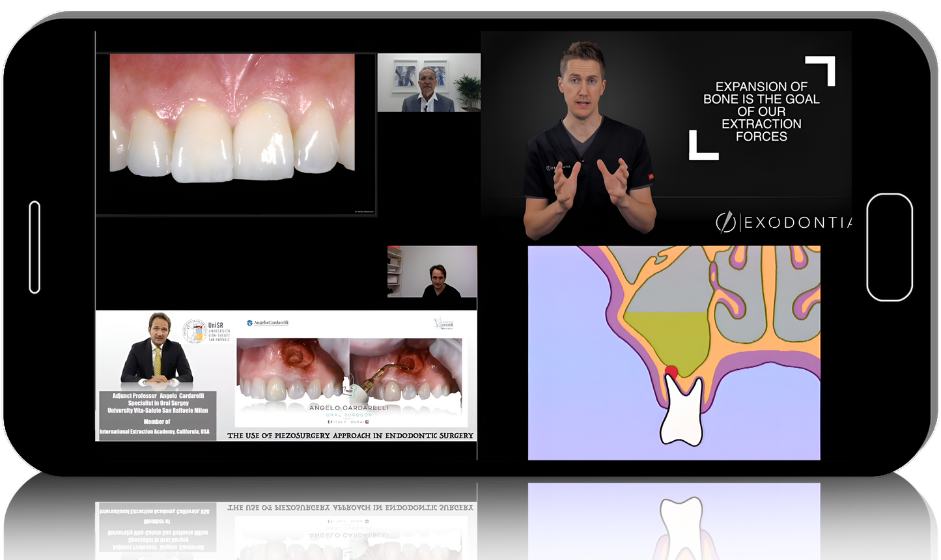Screen dimensions: 941x560
Task: Click the UniSR university seal logo
Action: (x=194, y=330)
